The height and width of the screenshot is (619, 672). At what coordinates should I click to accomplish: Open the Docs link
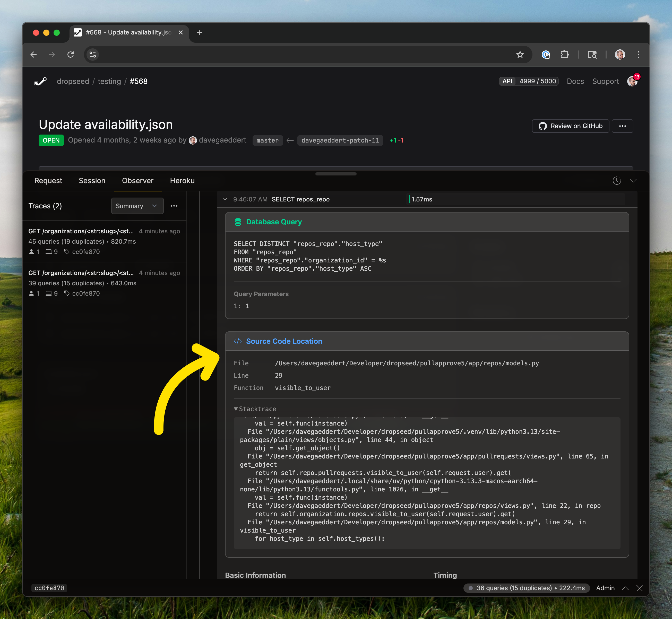[575, 81]
